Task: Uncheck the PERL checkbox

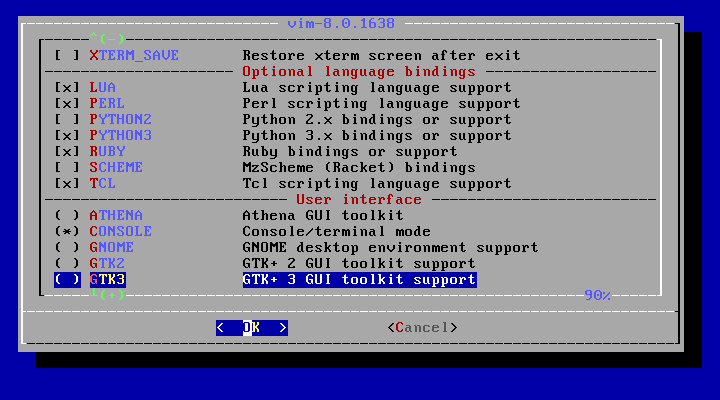Action: click(67, 104)
